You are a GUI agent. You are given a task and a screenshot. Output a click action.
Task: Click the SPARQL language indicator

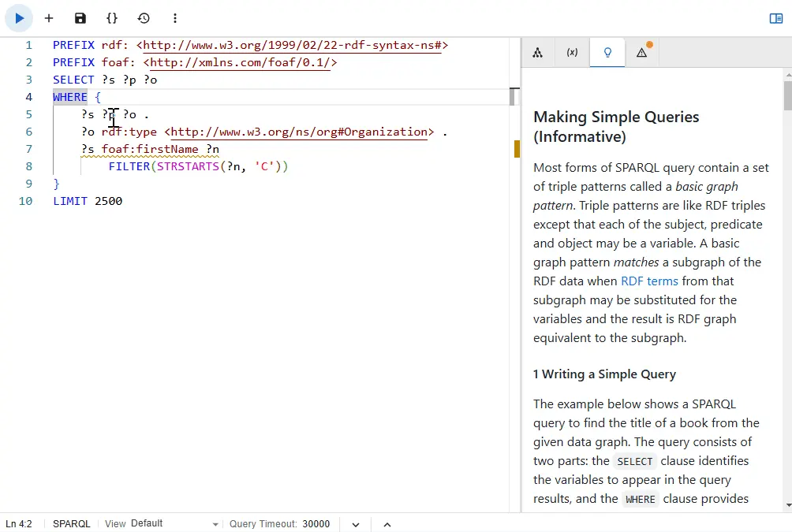(71, 524)
